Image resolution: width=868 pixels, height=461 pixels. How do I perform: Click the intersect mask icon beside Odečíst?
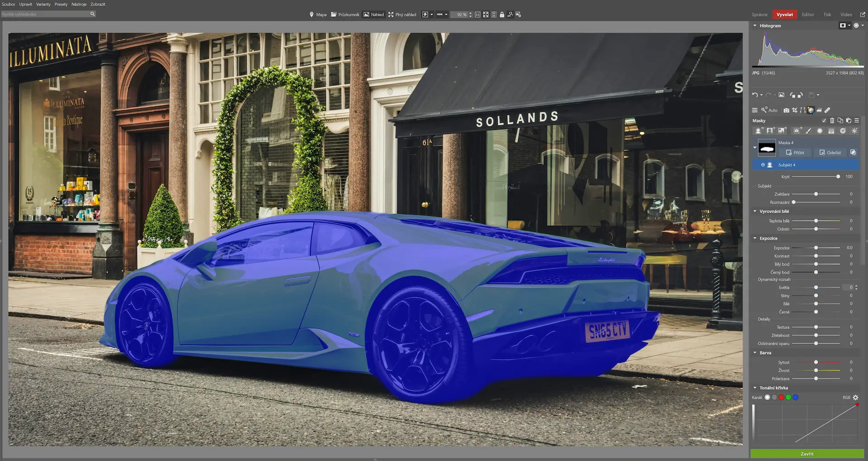pyautogui.click(x=853, y=152)
